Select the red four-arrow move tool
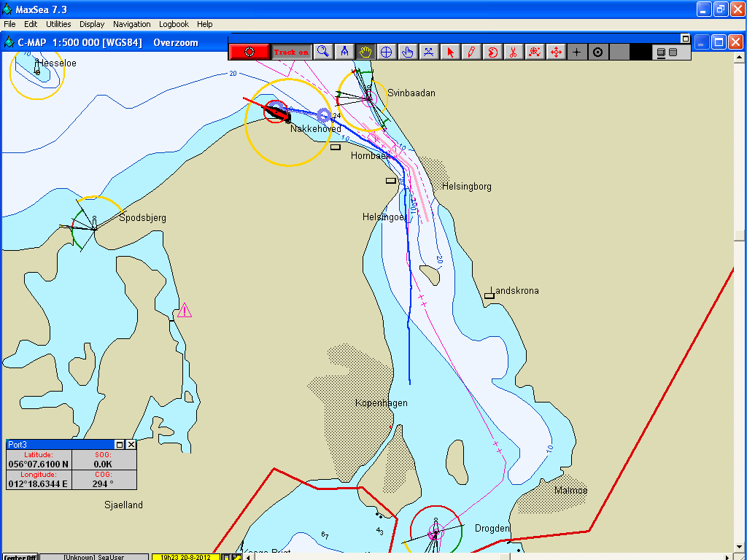 [555, 52]
